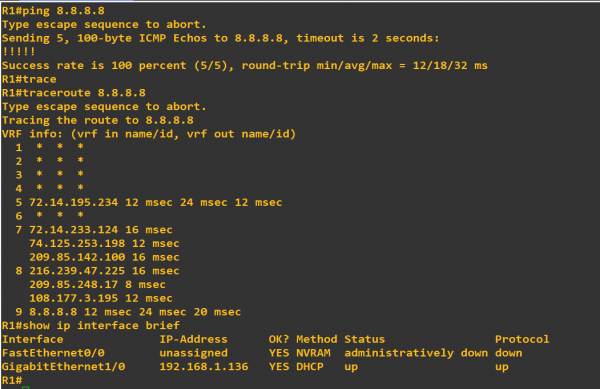
Task: Click the IP address 192.168.1.136
Action: coord(204,367)
